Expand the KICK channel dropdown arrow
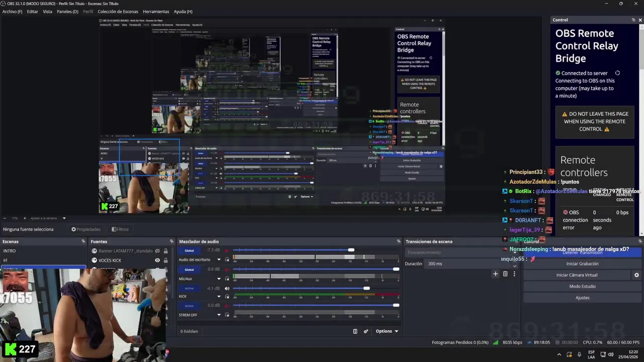Image resolution: width=644 pixels, height=362 pixels. (x=219, y=297)
